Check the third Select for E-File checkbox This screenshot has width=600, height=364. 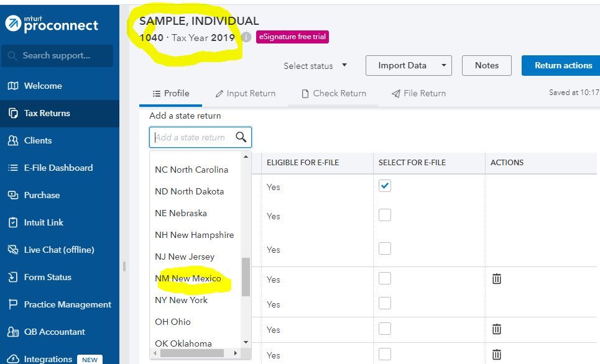[x=385, y=248]
